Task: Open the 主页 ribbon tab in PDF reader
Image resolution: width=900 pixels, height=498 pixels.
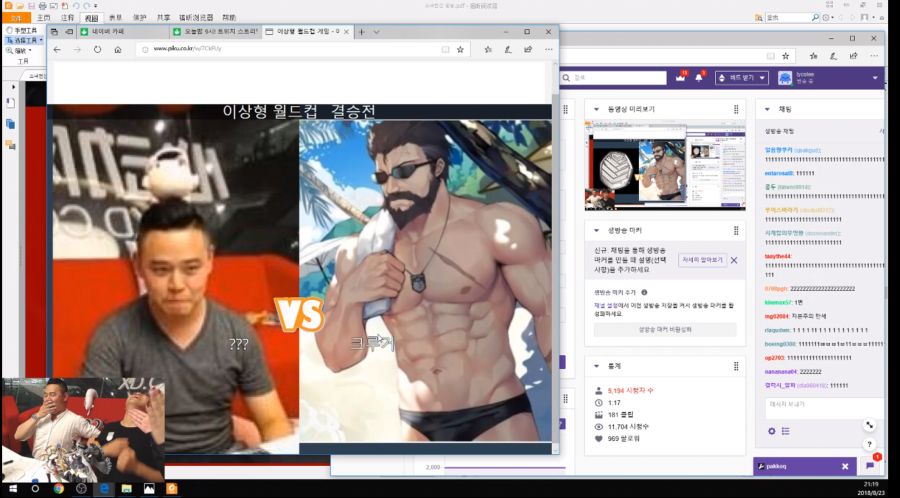Action: [x=44, y=18]
